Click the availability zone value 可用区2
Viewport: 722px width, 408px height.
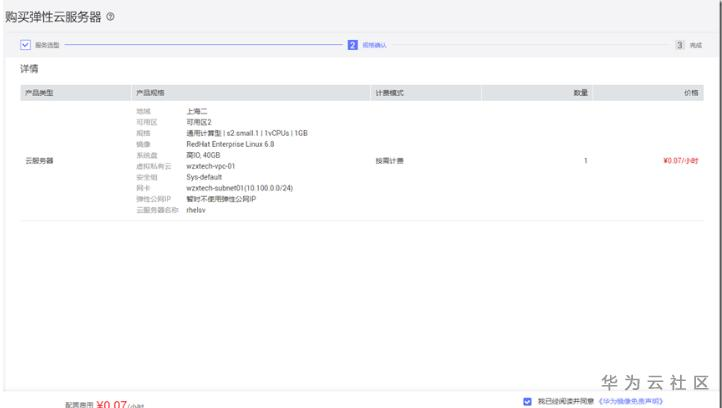(199, 122)
